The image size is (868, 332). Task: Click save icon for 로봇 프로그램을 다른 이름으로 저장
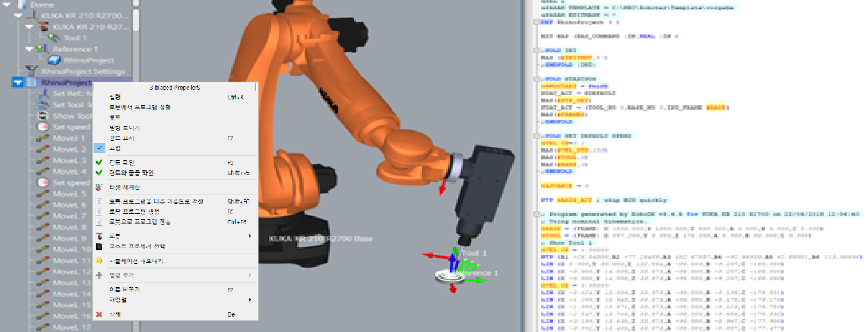click(x=99, y=201)
